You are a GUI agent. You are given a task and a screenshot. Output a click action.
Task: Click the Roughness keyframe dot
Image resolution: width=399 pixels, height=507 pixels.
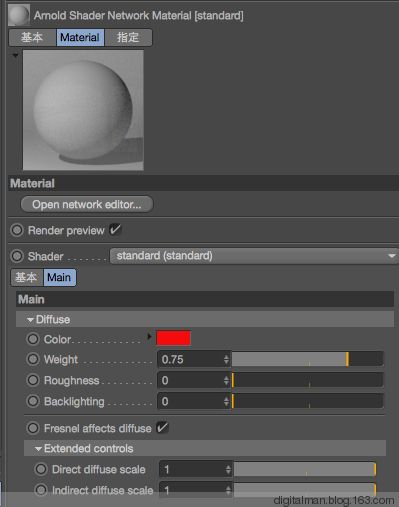pyautogui.click(x=33, y=380)
